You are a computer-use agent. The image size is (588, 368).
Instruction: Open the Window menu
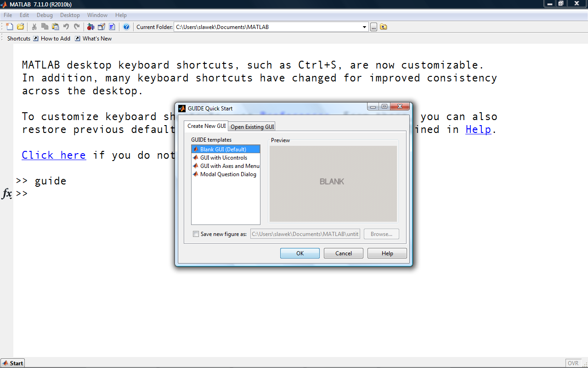click(97, 15)
